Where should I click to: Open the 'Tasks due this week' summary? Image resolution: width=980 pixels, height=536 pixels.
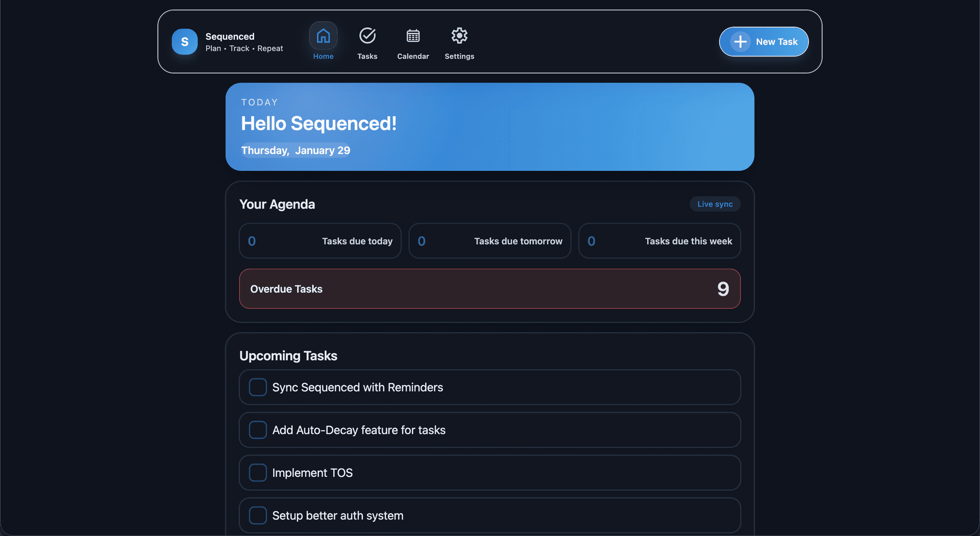tap(658, 241)
